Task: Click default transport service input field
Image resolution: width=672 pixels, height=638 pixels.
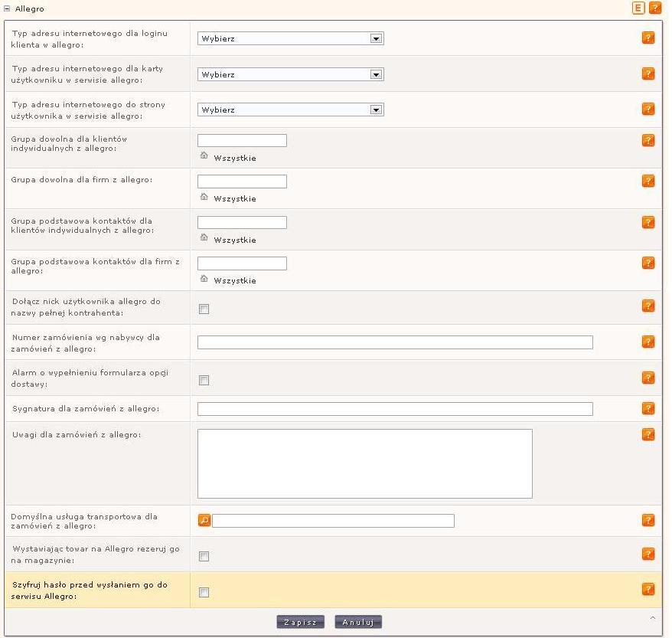Action: pyautogui.click(x=333, y=521)
